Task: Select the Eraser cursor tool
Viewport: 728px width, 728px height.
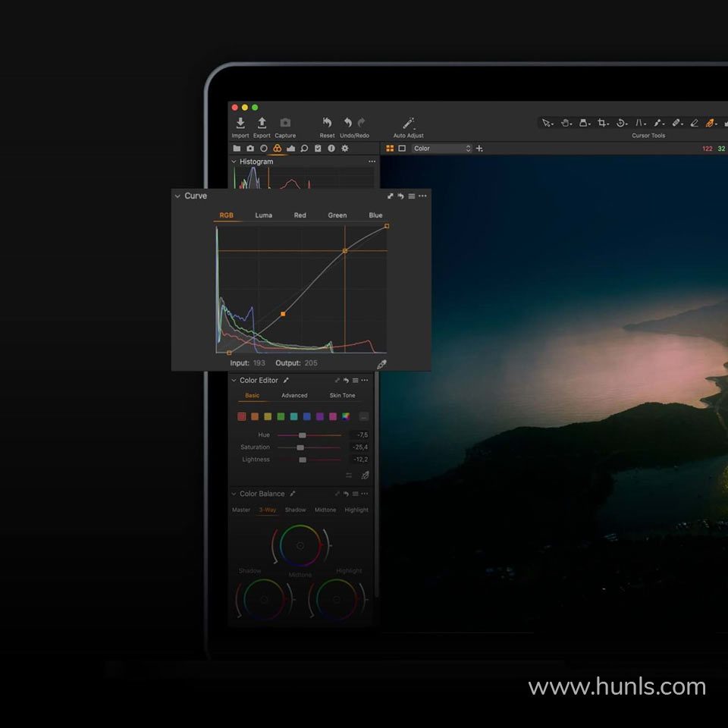Action: (x=694, y=123)
